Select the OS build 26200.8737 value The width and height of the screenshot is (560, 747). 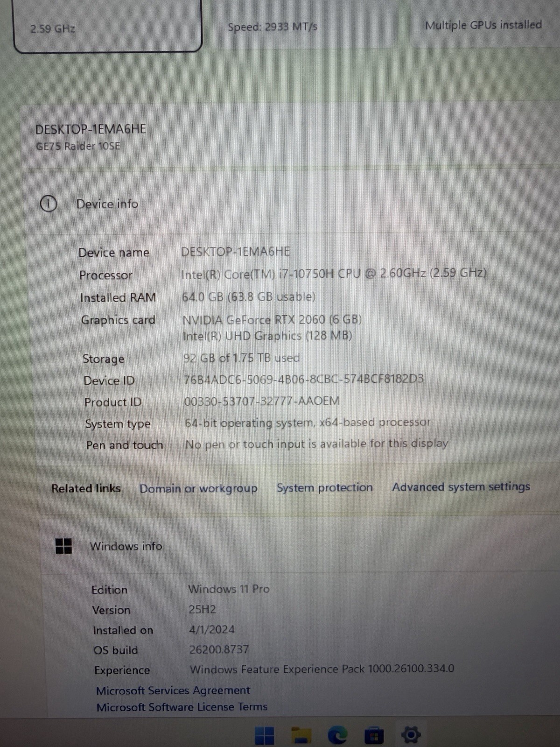[x=219, y=649]
